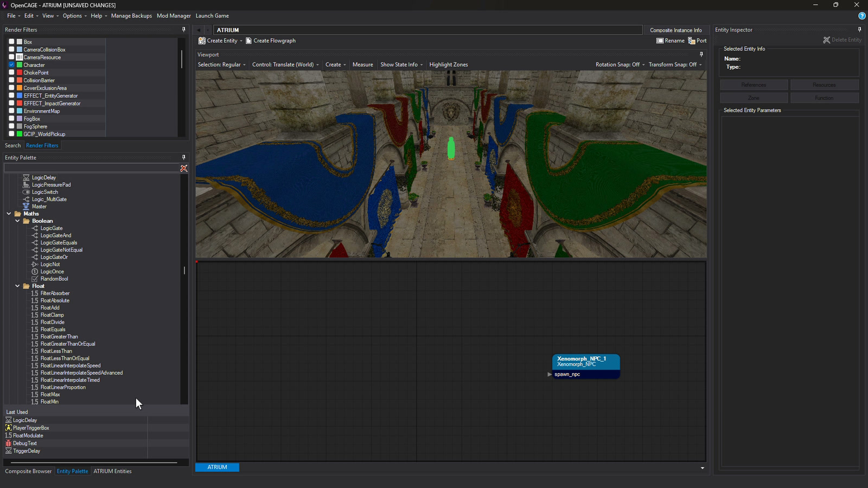Open the Rotation Snap dropdown

point(620,65)
